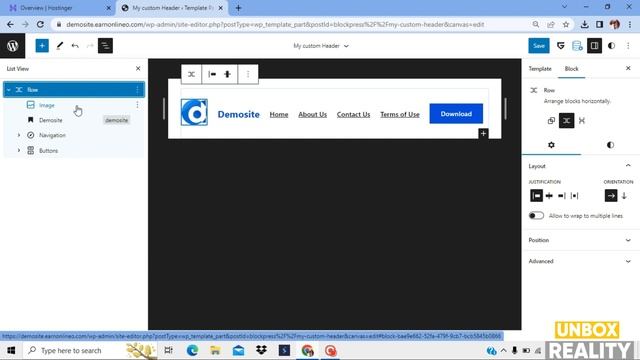Close the settings sidebar
The width and height of the screenshot is (640, 360).
(x=628, y=68)
